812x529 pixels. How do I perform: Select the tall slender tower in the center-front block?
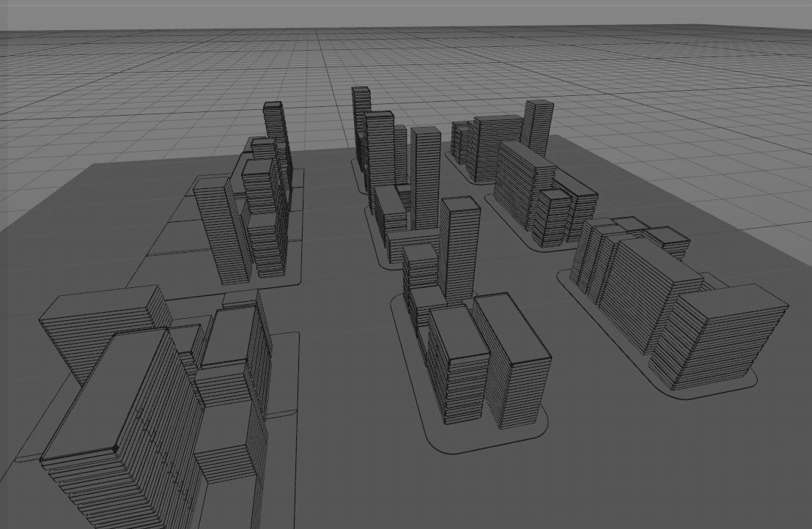click(x=459, y=250)
